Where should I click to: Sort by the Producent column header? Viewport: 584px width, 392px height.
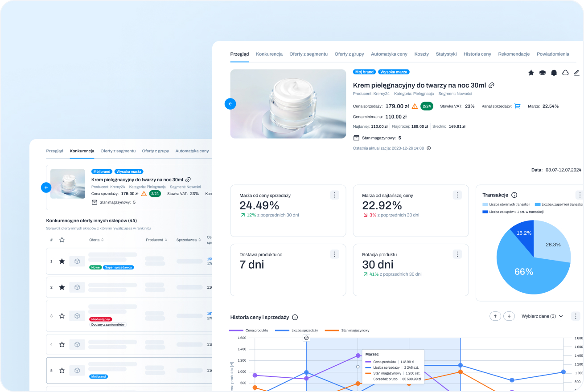[156, 240]
